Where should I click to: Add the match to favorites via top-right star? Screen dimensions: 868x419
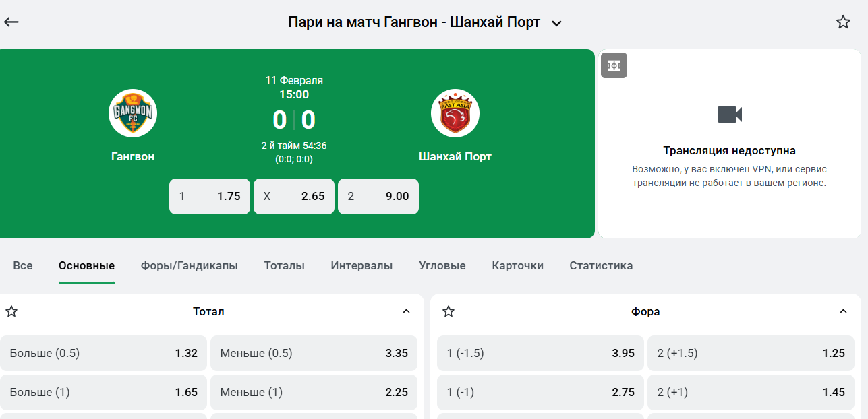click(843, 21)
